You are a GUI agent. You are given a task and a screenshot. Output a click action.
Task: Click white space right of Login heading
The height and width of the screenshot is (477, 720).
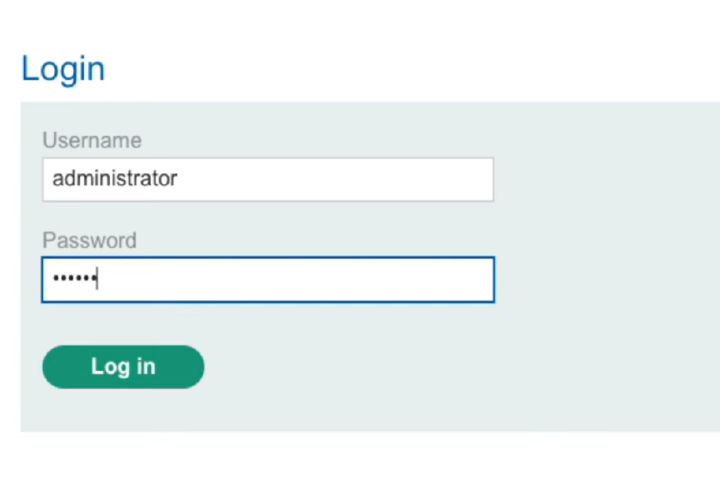coord(400,68)
